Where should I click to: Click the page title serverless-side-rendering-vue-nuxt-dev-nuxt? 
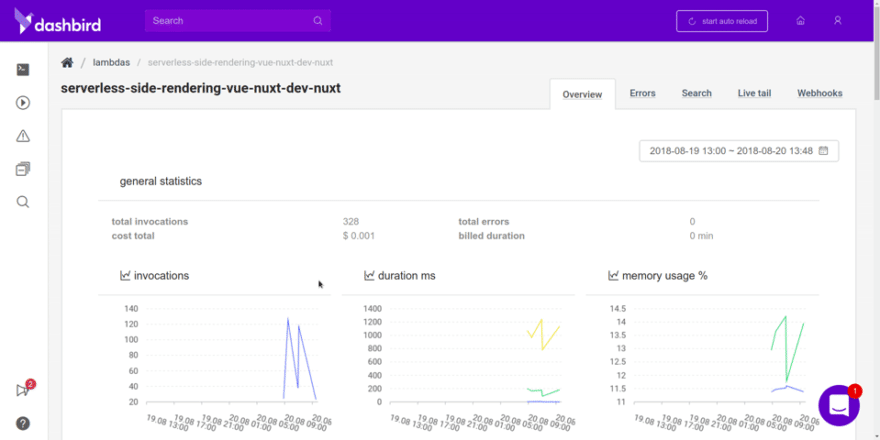(x=201, y=88)
